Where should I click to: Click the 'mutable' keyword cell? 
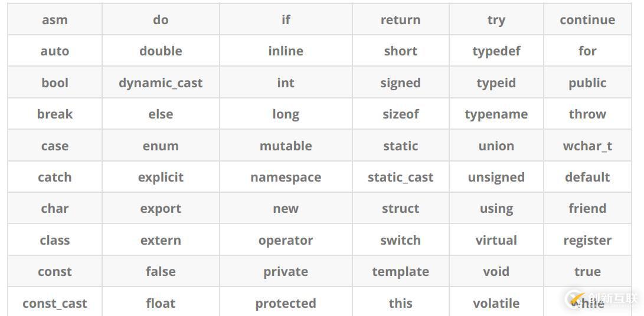click(x=286, y=146)
